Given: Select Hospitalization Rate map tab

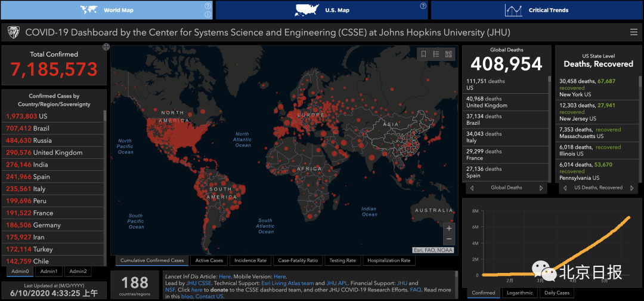Looking at the screenshot, I should point(389,261).
